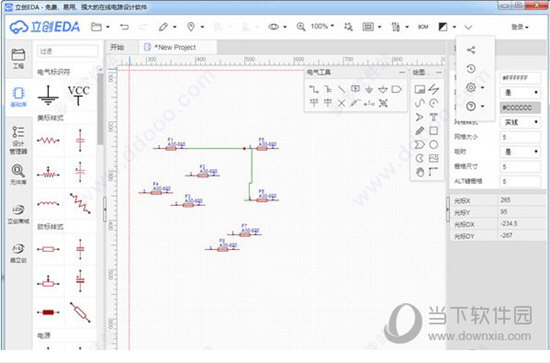Expand the settings gear dropdown arrow
Image resolution: width=550 pixels, height=363 pixels.
click(x=483, y=88)
